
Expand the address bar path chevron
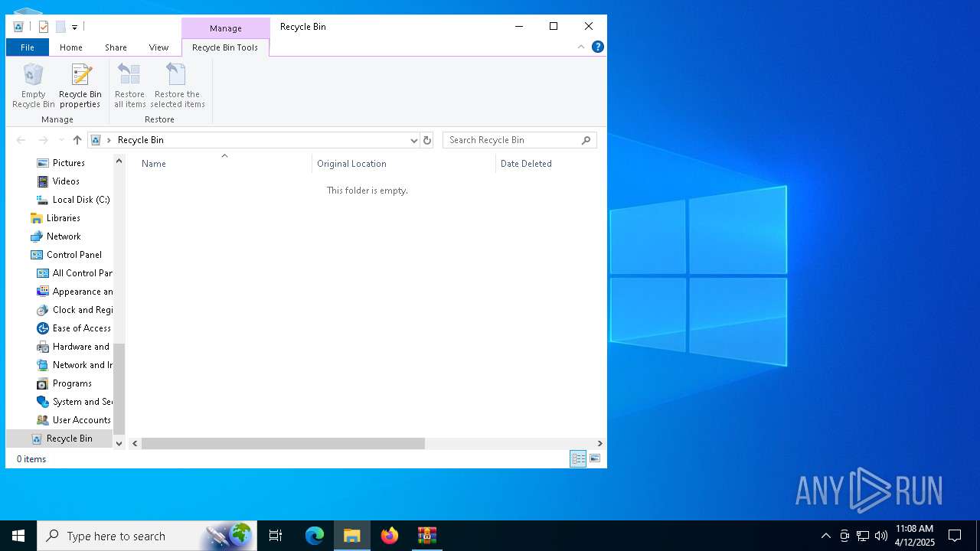(109, 140)
